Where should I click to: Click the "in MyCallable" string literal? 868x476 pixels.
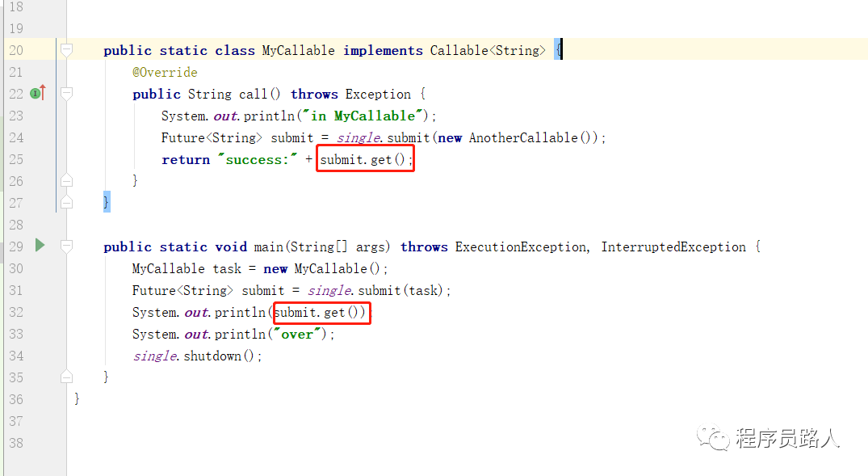(363, 116)
